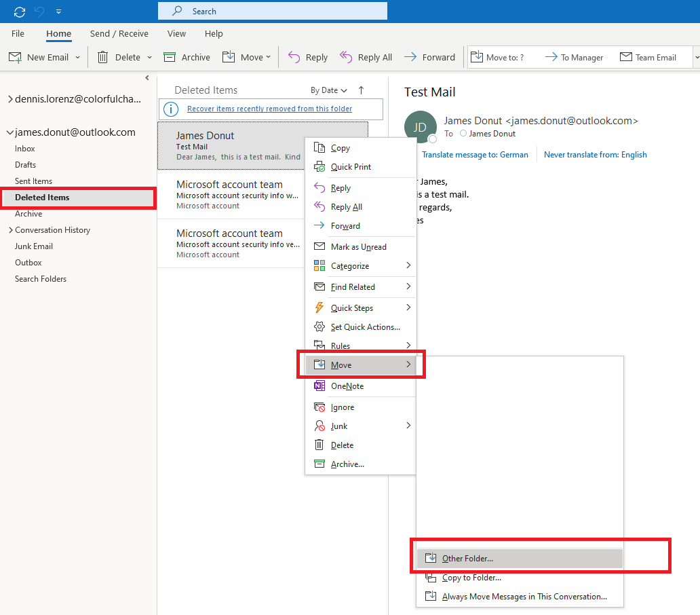Expand the Delete button dropdown arrow
This screenshot has width=700, height=615.
pos(149,57)
